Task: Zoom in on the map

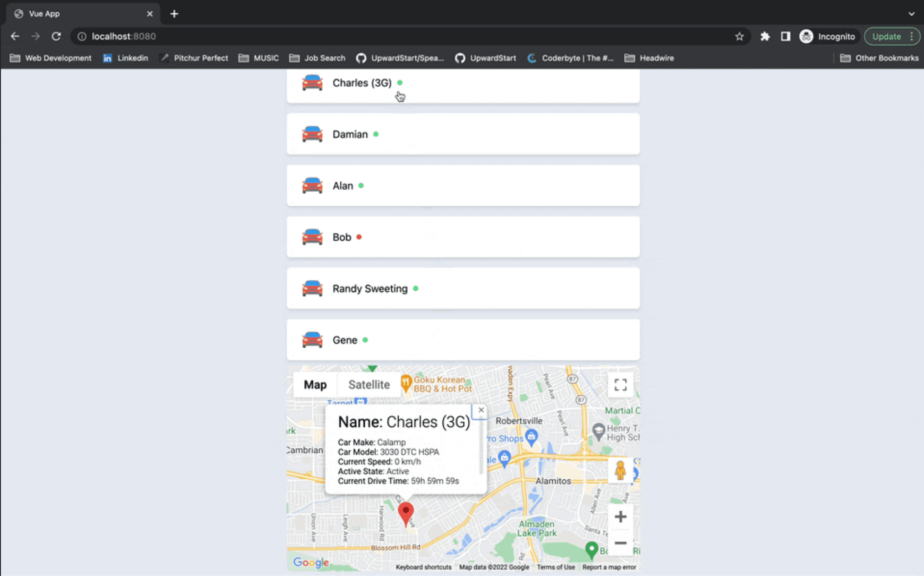Action: click(x=620, y=517)
